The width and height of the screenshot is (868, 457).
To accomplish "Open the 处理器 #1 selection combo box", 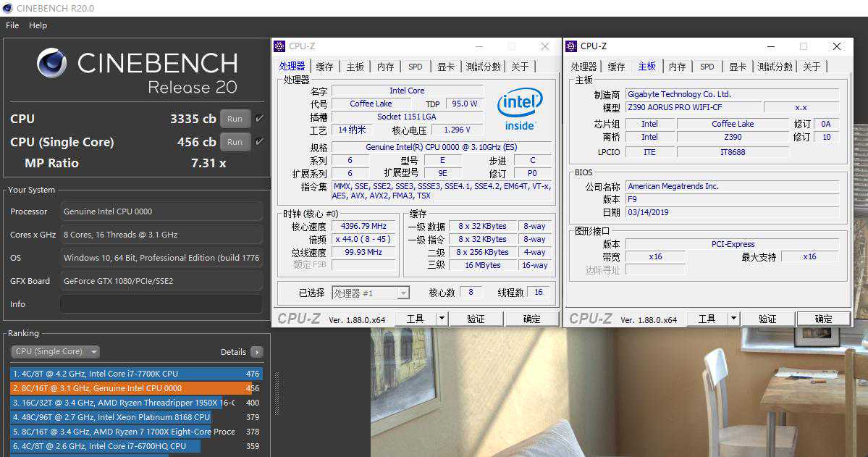I will click(371, 293).
